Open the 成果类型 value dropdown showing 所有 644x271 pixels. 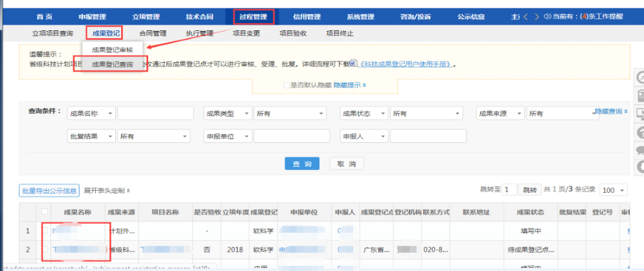coord(290,114)
